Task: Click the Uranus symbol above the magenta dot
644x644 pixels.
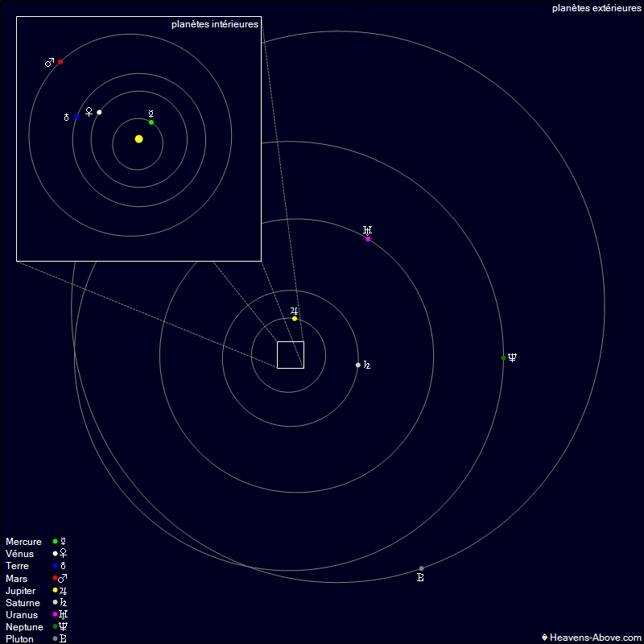Action: coord(368,230)
